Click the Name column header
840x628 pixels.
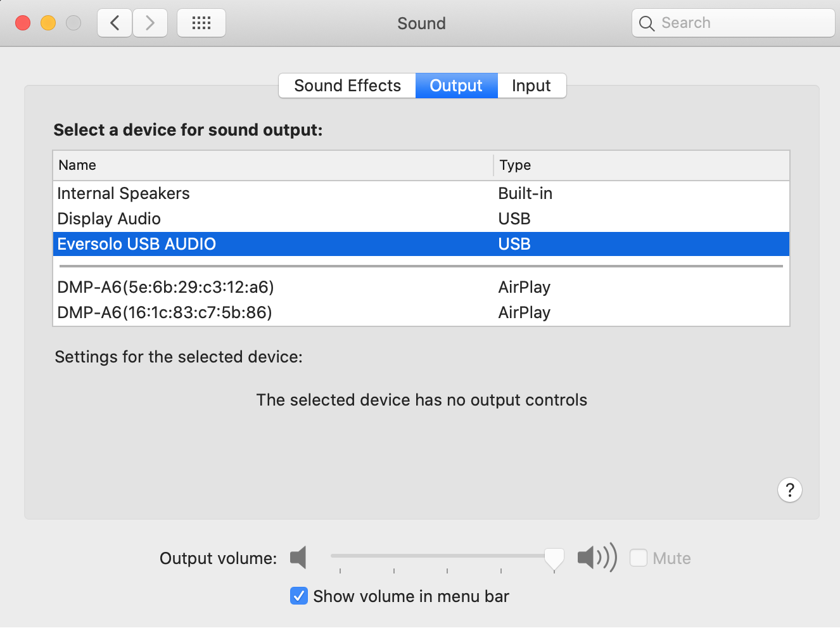pos(273,165)
